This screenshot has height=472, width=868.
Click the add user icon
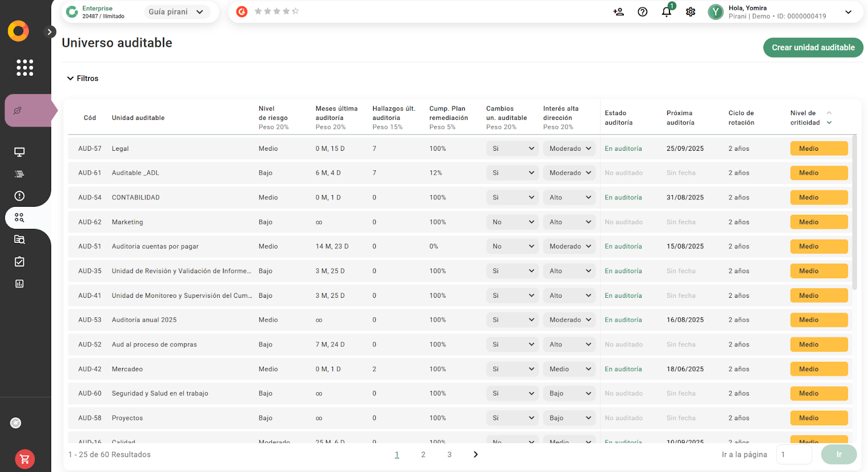pos(618,12)
